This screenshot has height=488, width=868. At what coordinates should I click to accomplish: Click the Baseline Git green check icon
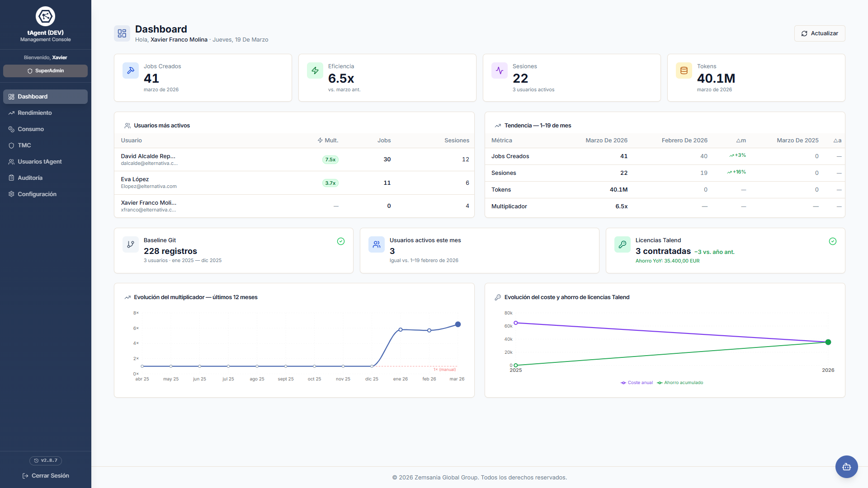[x=341, y=241]
